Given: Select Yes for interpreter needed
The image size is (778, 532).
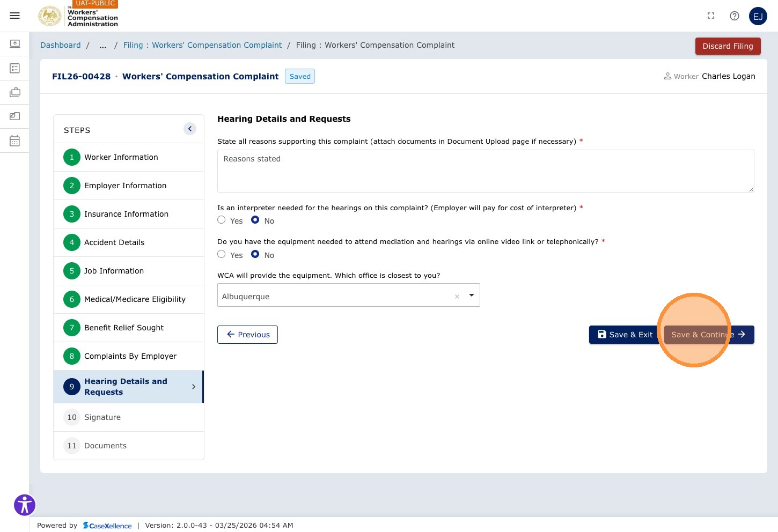Looking at the screenshot, I should [221, 220].
